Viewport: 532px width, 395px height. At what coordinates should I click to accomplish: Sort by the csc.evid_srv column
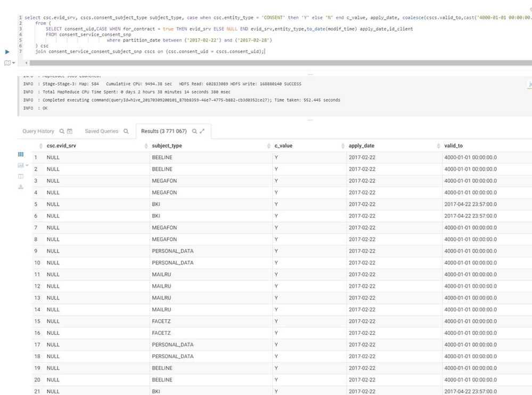pos(61,146)
